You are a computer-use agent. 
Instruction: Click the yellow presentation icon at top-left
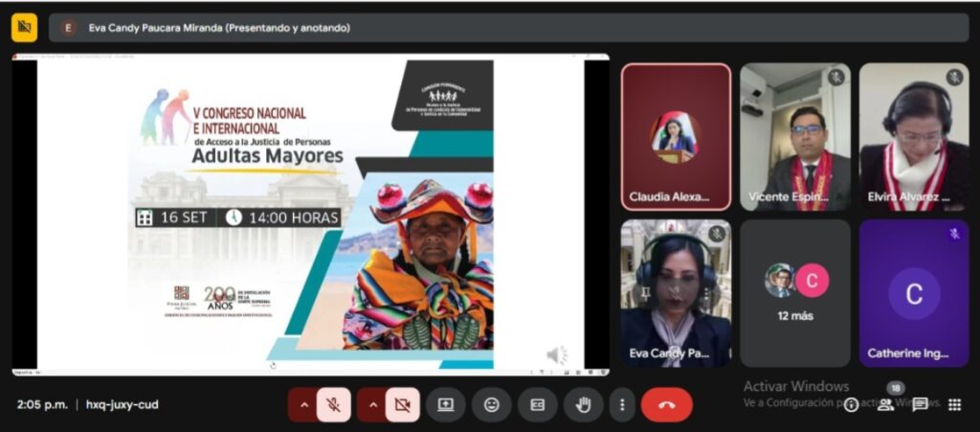click(24, 28)
